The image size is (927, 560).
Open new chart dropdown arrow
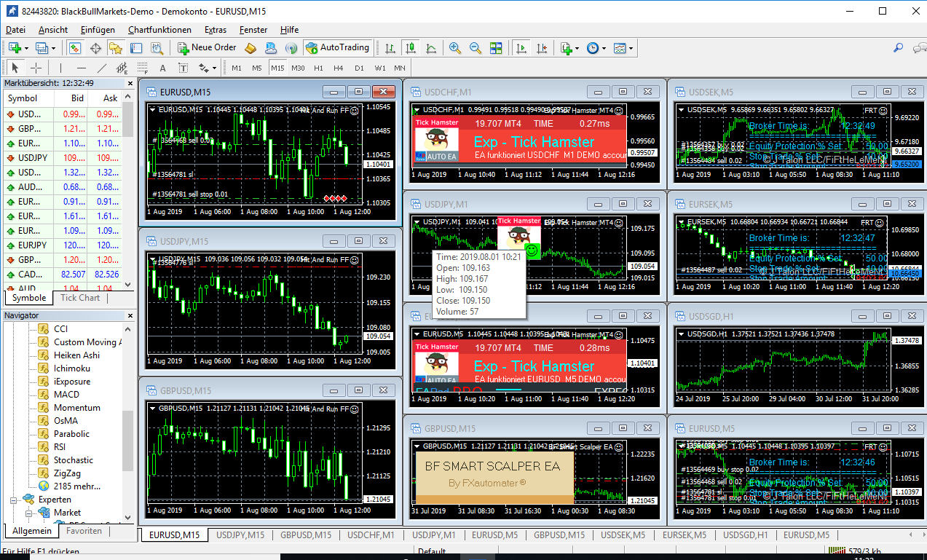[x=26, y=48]
